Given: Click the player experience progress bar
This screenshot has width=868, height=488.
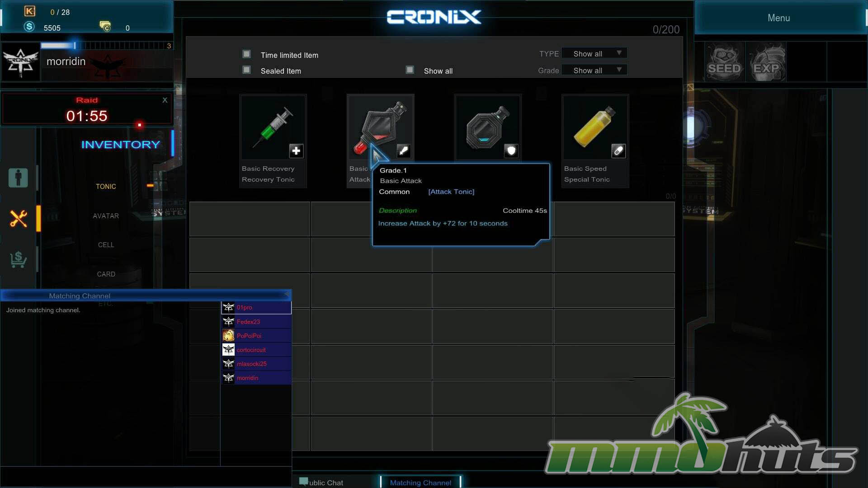Looking at the screenshot, I should (106, 46).
